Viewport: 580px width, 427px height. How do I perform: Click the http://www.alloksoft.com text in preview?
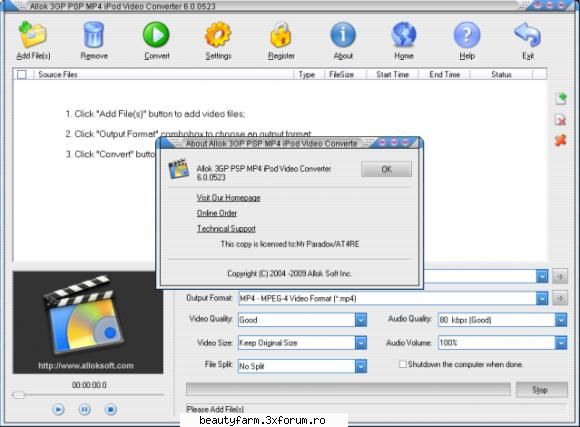[x=86, y=366]
